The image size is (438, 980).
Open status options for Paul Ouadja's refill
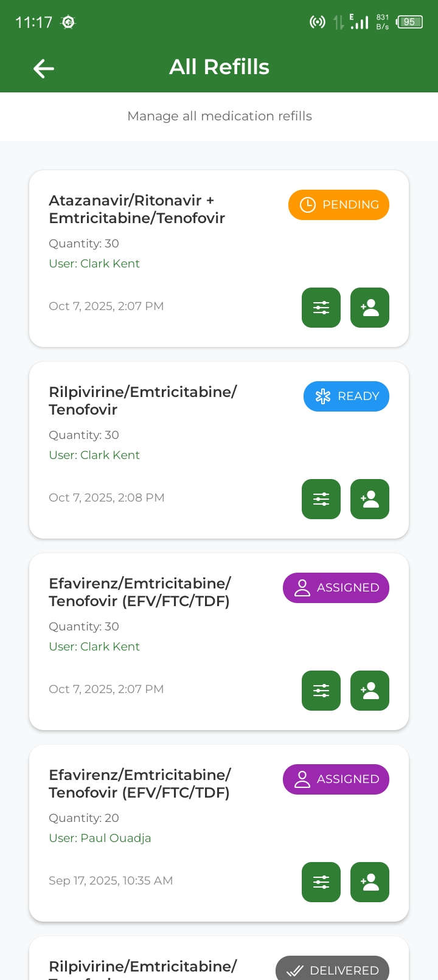[x=321, y=882]
